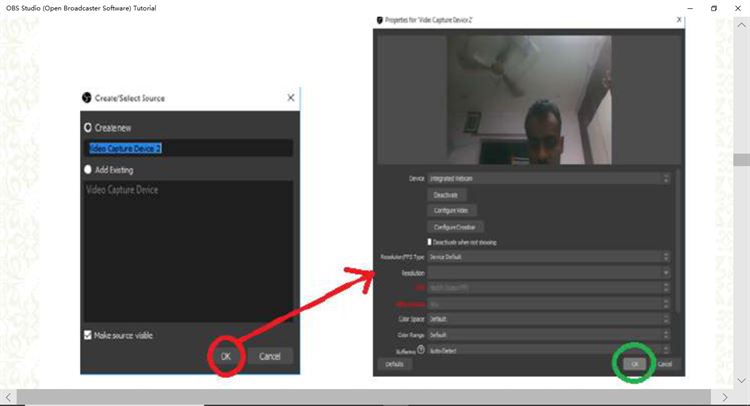Toggle the Make source visible checkbox
Image resolution: width=750 pixels, height=406 pixels.
tap(88, 335)
